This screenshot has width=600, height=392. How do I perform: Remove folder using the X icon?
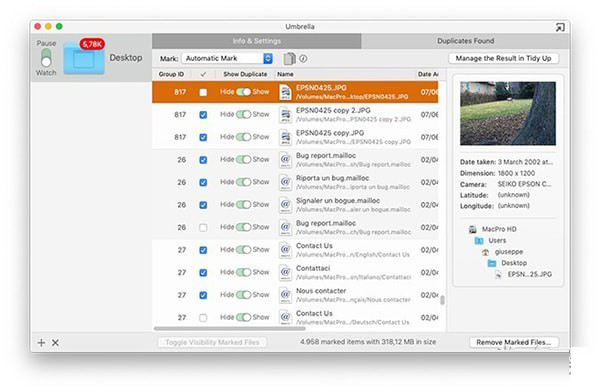(55, 343)
